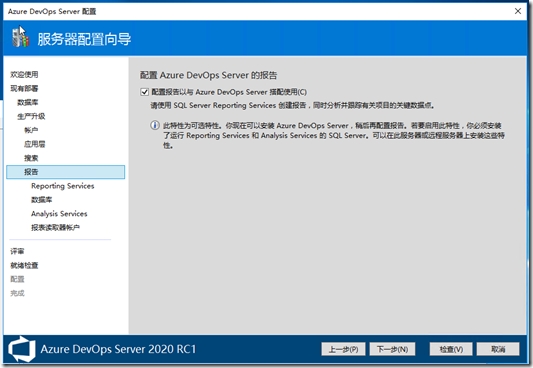The width and height of the screenshot is (533, 368).
Task: Click the 检查(V) button
Action: [451, 349]
